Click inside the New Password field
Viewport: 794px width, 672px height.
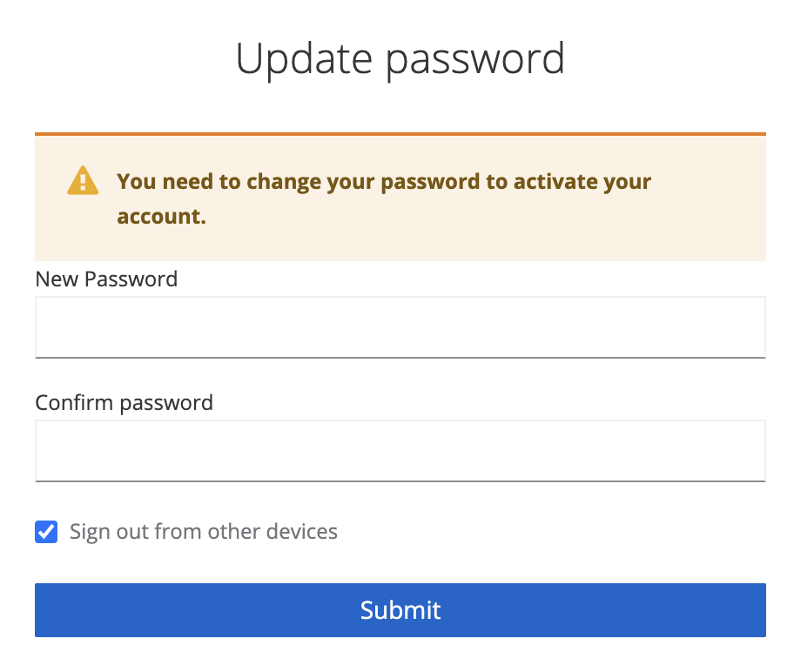[x=400, y=326]
